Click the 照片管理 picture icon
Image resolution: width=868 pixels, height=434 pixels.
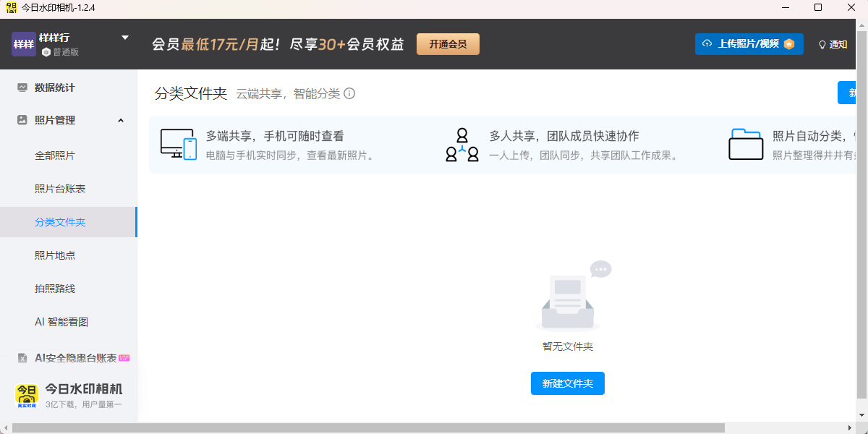pyautogui.click(x=22, y=120)
